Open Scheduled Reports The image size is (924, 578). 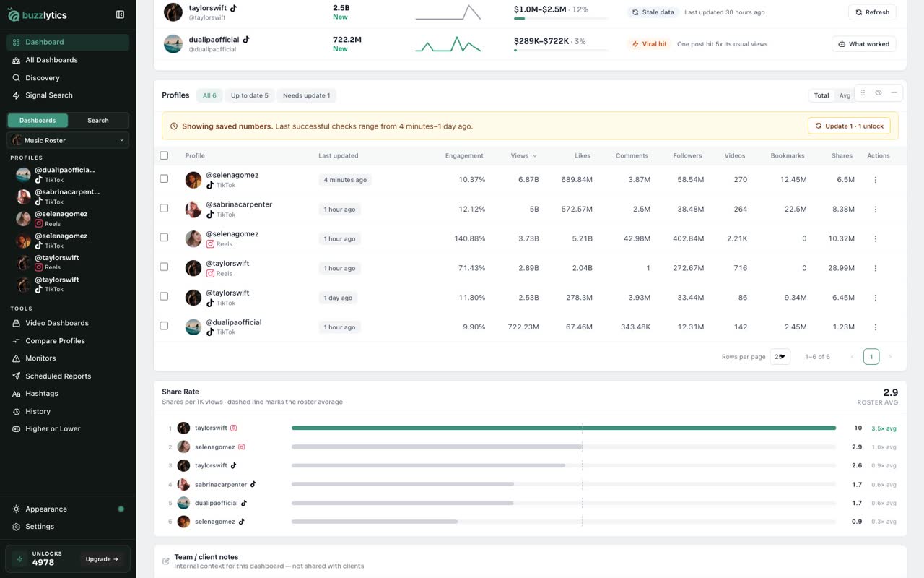[x=68, y=376]
